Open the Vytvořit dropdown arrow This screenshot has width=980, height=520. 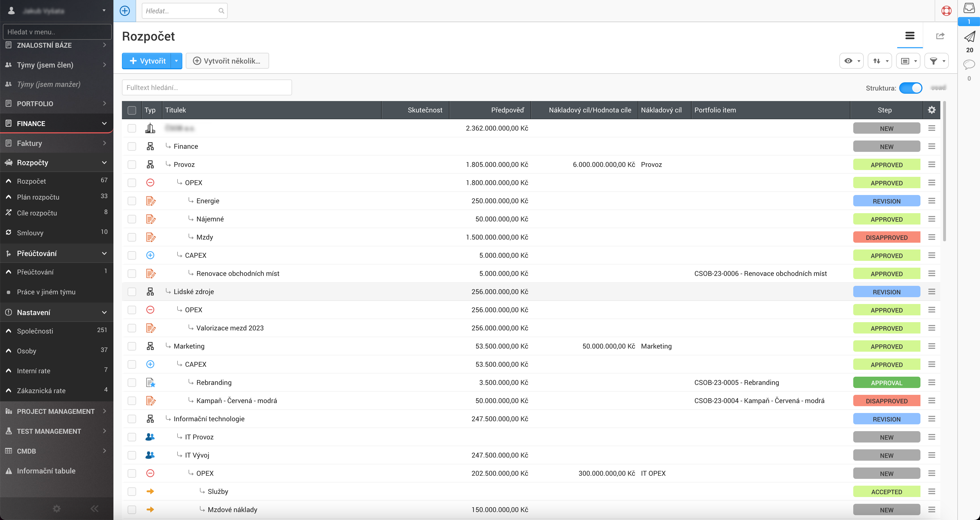pyautogui.click(x=176, y=61)
